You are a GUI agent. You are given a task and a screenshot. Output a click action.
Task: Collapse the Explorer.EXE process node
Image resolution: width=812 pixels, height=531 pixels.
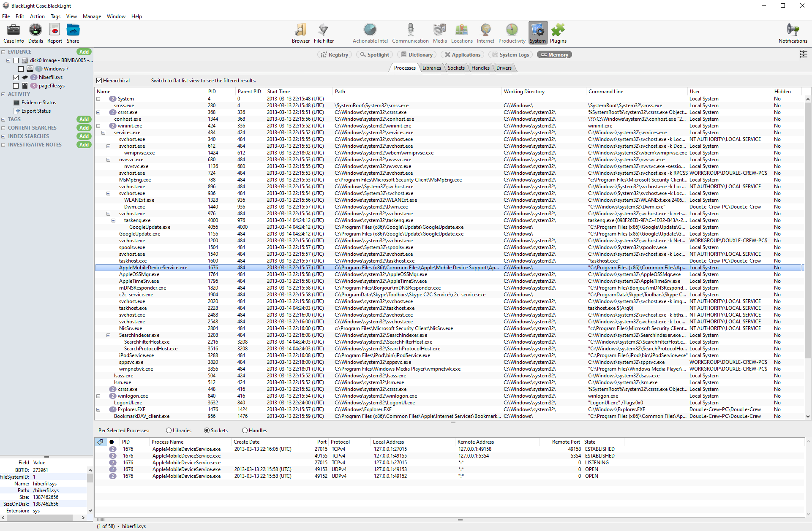click(98, 409)
